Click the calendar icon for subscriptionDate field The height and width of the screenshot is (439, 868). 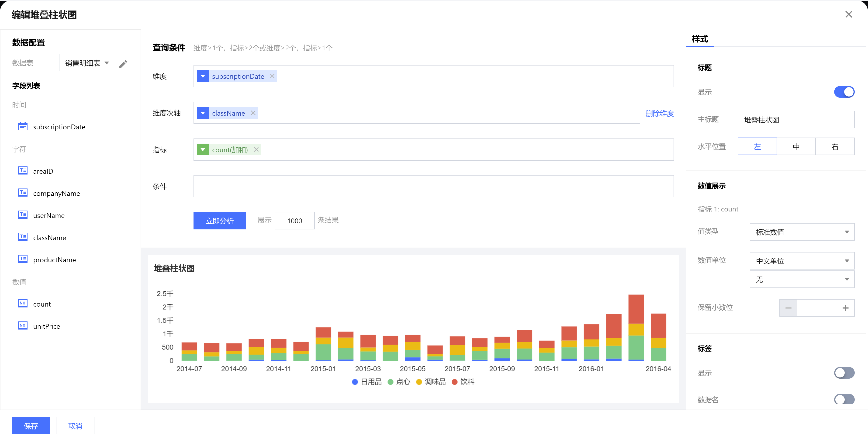coord(23,126)
